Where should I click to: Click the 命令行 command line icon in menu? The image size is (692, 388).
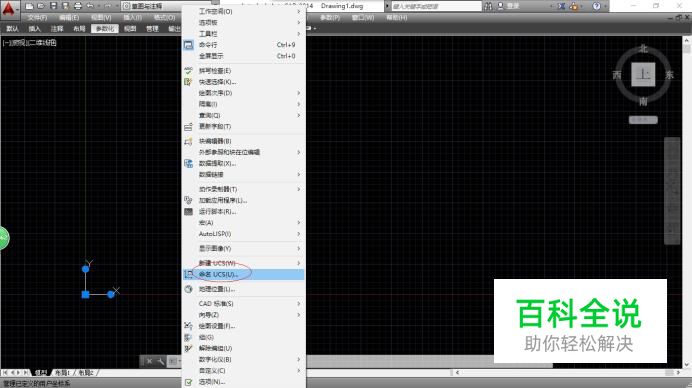click(188, 45)
